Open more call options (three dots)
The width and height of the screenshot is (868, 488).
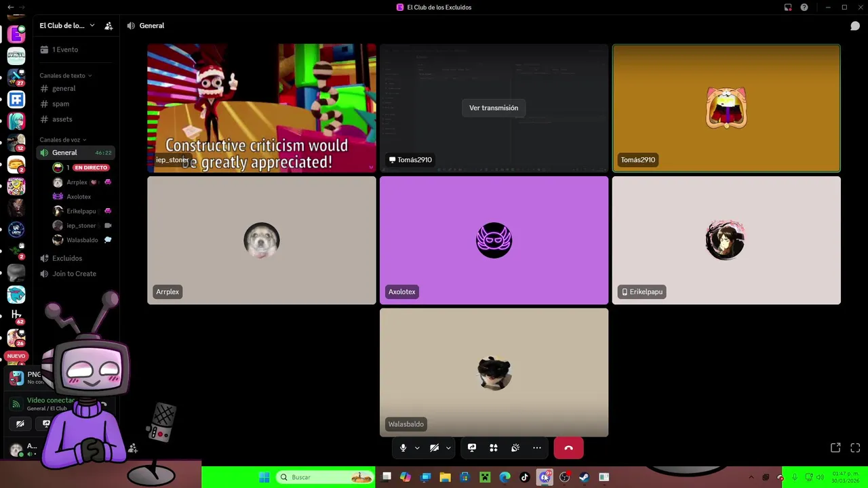537,448
